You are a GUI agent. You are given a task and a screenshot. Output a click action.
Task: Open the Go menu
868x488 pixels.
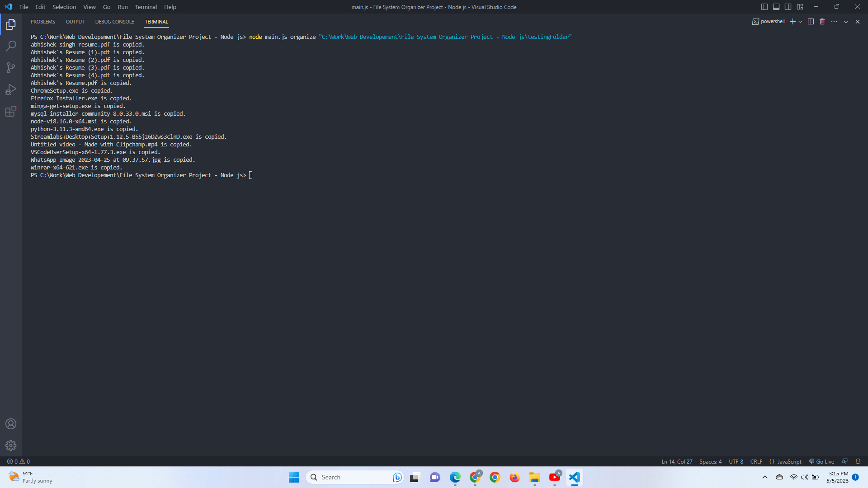click(107, 7)
